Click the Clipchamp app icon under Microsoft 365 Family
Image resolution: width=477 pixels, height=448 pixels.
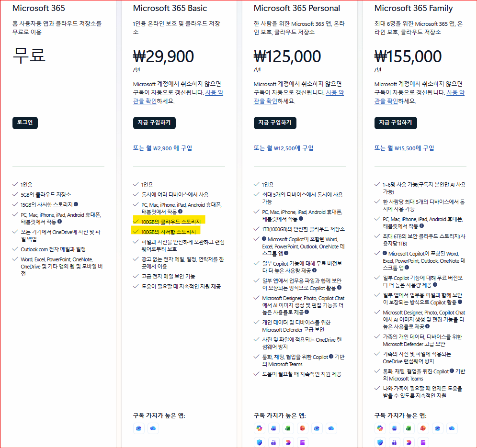[423, 442]
